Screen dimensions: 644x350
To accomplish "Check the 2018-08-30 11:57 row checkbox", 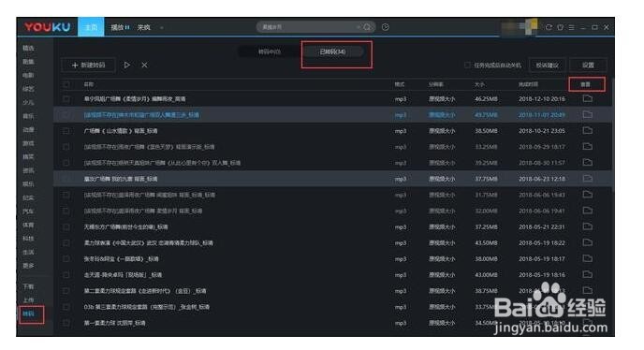I will (66, 163).
